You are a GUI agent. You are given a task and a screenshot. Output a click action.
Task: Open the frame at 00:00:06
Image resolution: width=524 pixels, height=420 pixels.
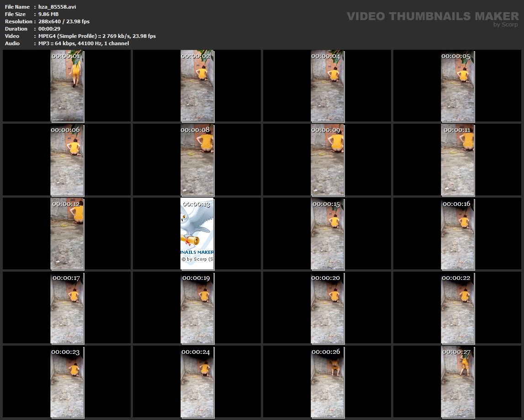point(67,160)
